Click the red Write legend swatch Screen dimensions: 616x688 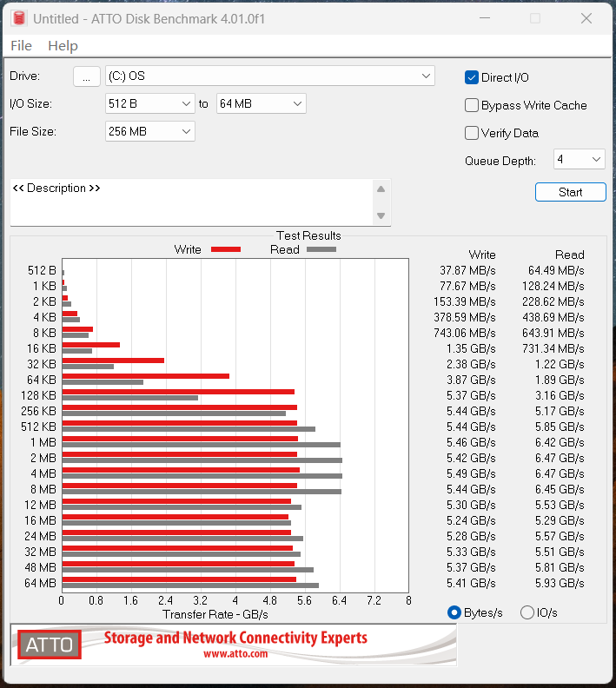pos(225,249)
